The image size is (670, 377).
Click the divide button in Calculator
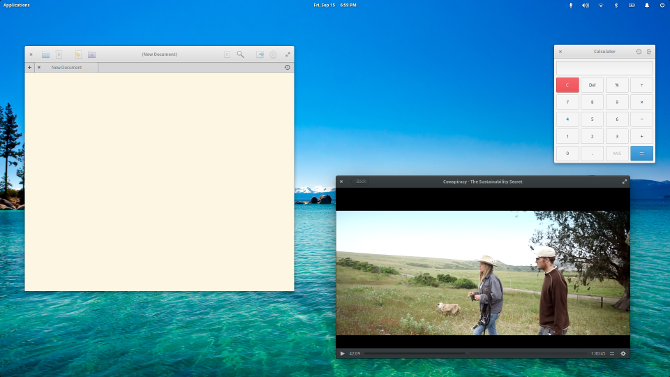pyautogui.click(x=642, y=85)
